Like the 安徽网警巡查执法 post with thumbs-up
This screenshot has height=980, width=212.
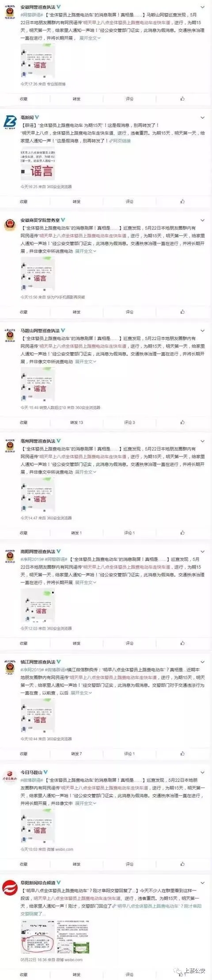[182, 99]
